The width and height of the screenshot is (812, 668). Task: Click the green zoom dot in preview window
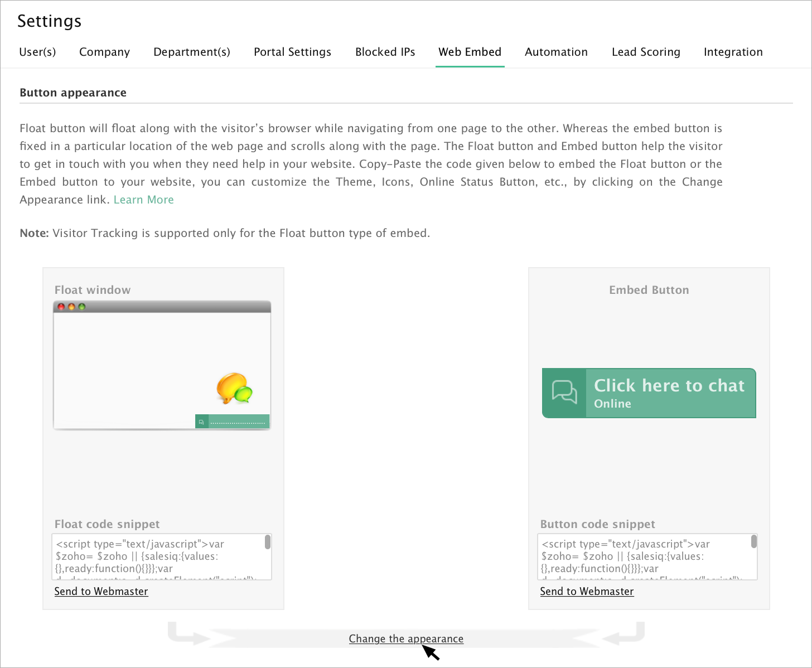pos(82,307)
